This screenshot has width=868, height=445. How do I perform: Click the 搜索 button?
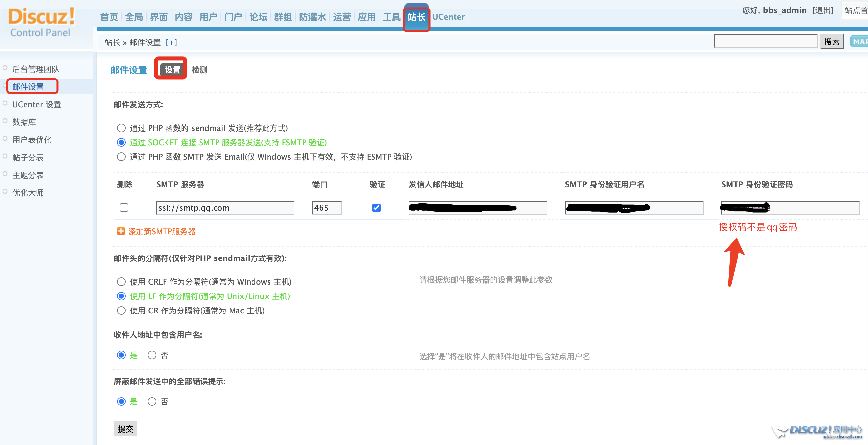coord(832,42)
